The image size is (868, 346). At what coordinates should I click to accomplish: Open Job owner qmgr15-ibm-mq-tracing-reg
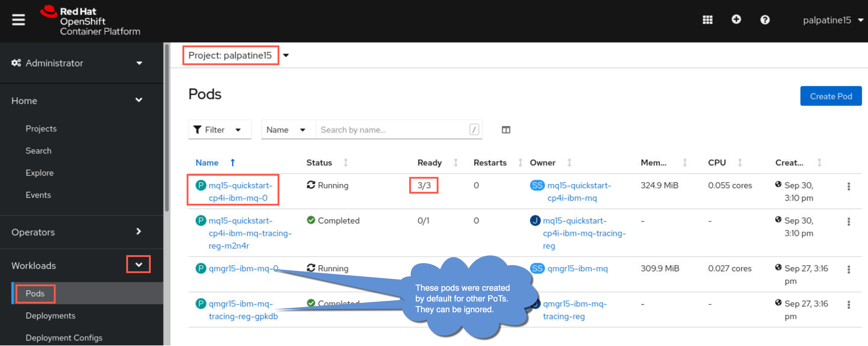click(575, 310)
